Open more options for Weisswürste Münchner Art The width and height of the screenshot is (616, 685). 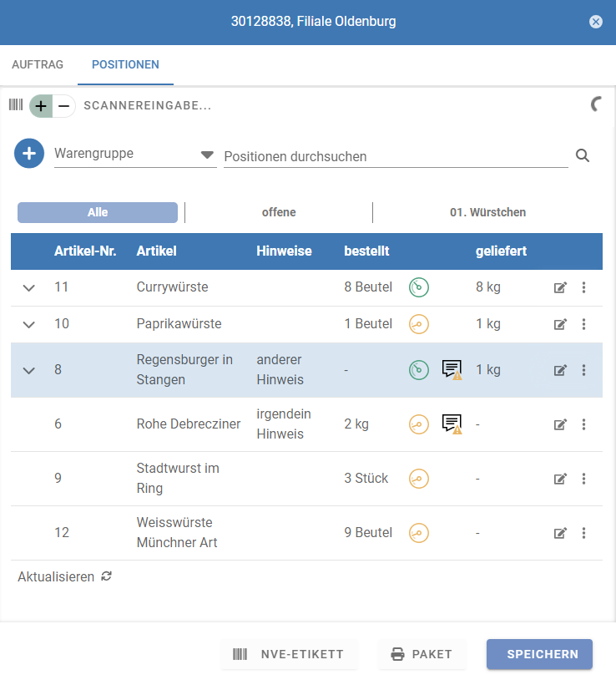(x=583, y=533)
